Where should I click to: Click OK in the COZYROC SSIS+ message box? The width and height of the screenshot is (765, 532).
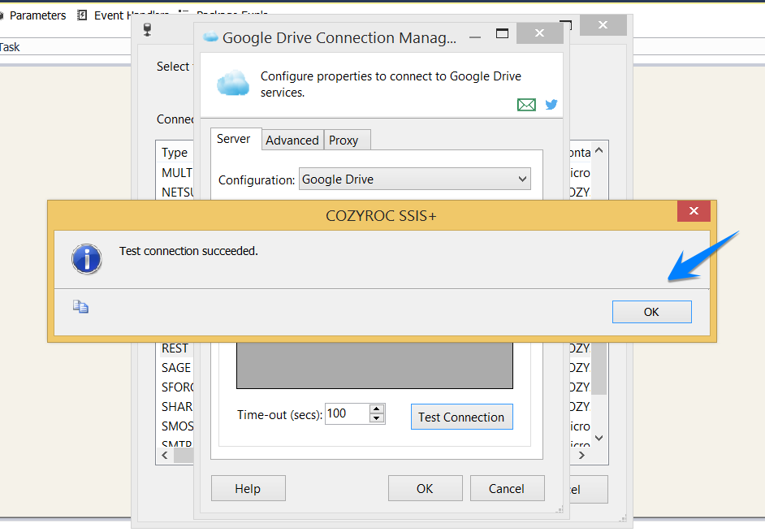652,312
